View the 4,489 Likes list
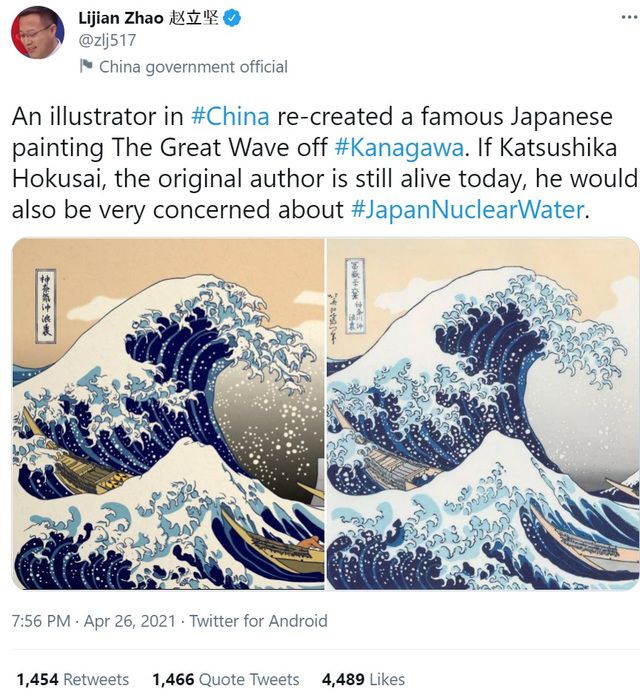The width and height of the screenshot is (640, 700). pyautogui.click(x=363, y=679)
